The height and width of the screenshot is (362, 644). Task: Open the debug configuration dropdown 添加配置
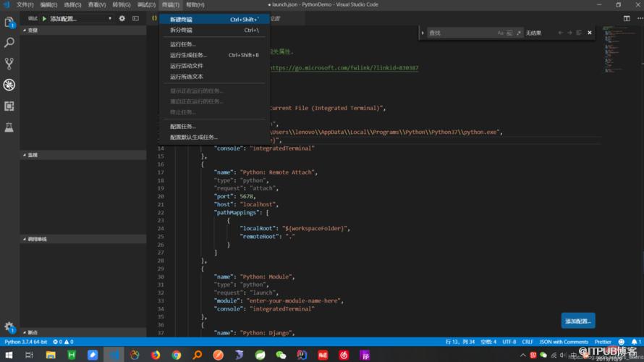[80, 19]
